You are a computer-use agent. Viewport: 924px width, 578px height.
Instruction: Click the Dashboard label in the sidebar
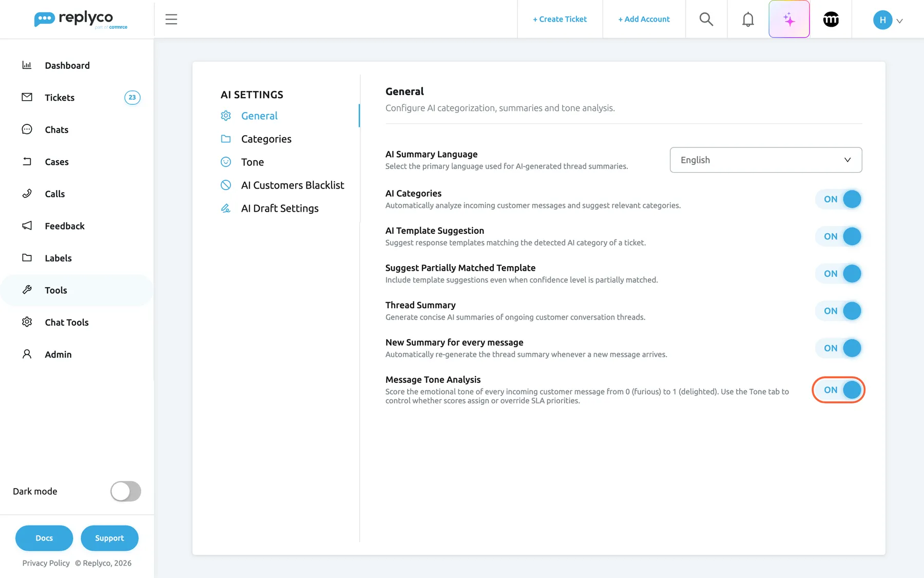(67, 65)
